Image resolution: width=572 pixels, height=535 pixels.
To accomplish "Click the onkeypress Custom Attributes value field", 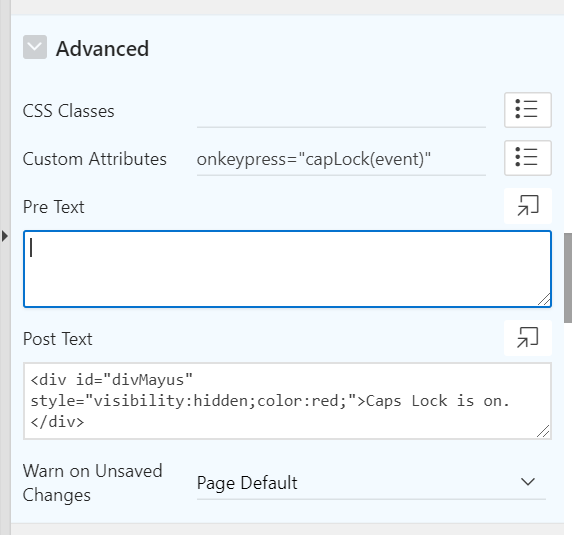I will click(x=341, y=159).
